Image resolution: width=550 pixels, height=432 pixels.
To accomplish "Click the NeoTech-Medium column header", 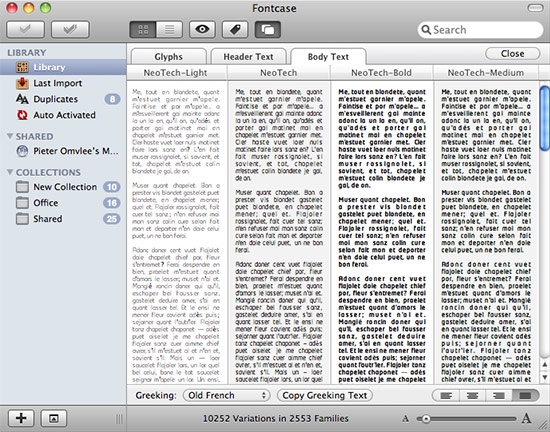I will 486,73.
